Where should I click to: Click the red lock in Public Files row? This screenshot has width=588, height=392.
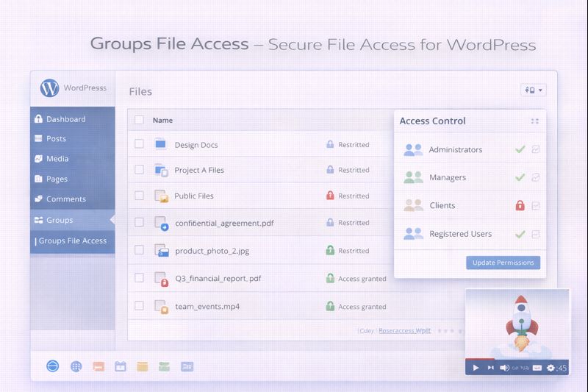(x=330, y=195)
